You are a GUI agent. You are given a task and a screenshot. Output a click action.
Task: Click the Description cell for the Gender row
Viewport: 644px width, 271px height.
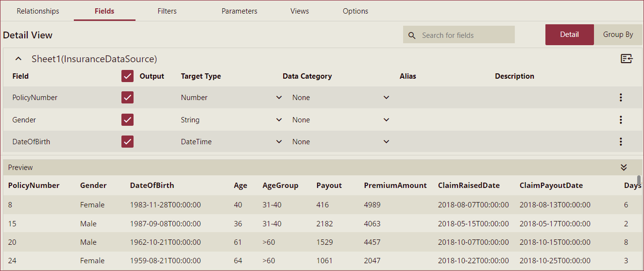[x=551, y=120]
